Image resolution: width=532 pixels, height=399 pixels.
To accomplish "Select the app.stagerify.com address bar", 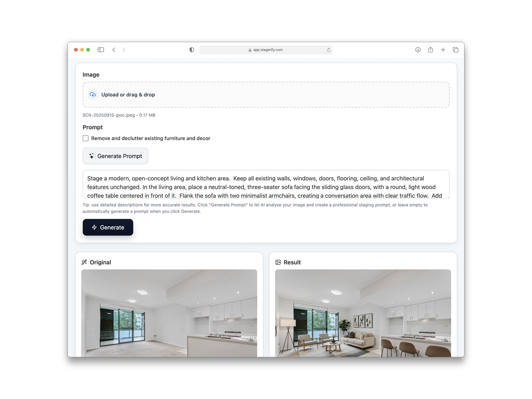I will click(266, 50).
